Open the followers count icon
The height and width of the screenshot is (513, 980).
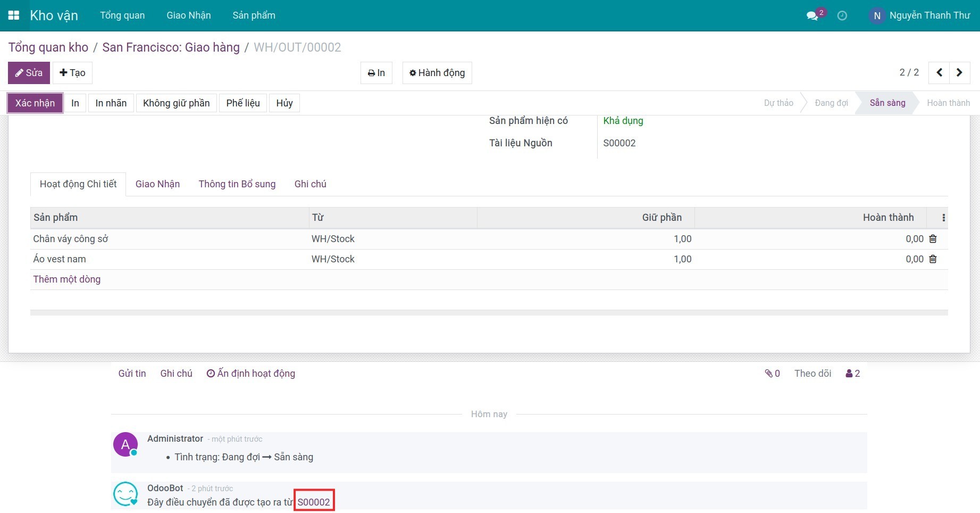pos(852,374)
